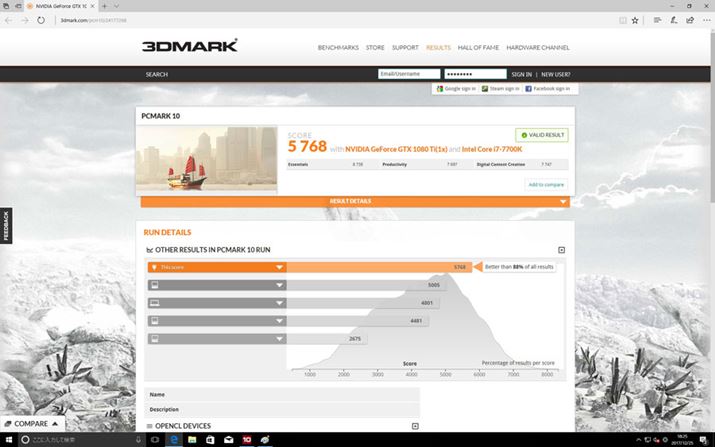Screen dimensions: 715x447
Task: Open the Windows Start menu
Action: 9,440
